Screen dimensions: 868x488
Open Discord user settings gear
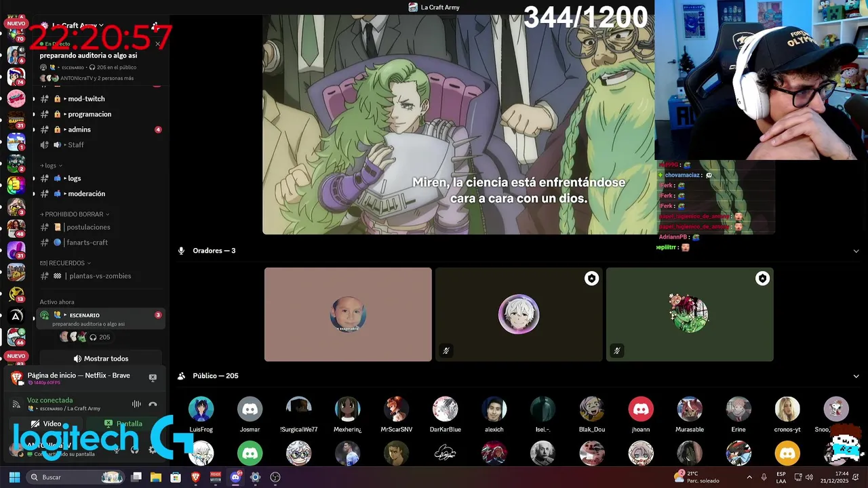point(153,449)
